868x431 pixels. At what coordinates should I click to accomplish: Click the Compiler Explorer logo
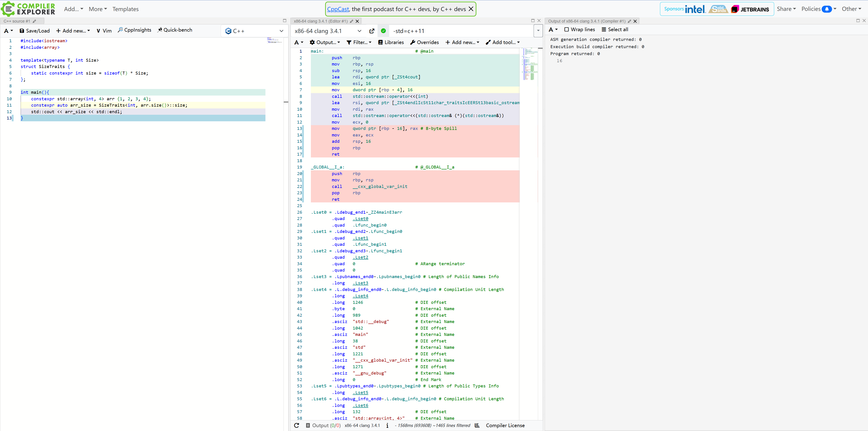pyautogui.click(x=28, y=9)
